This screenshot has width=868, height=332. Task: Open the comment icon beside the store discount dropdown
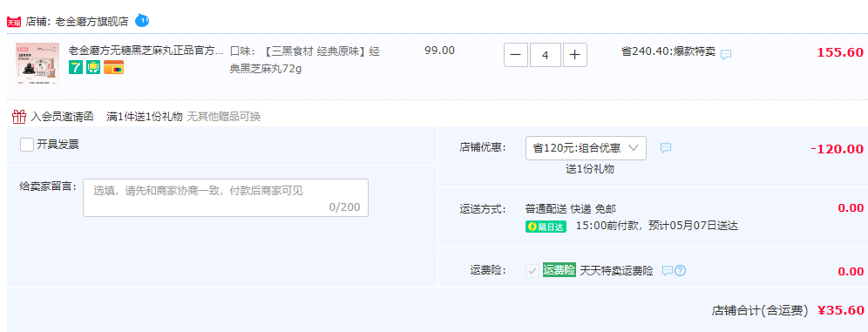coord(666,148)
